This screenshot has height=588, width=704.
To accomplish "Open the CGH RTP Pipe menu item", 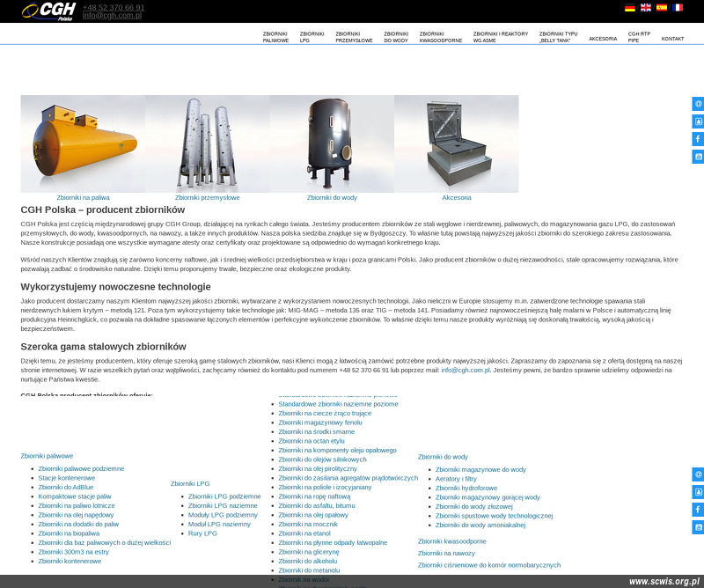I will click(639, 37).
